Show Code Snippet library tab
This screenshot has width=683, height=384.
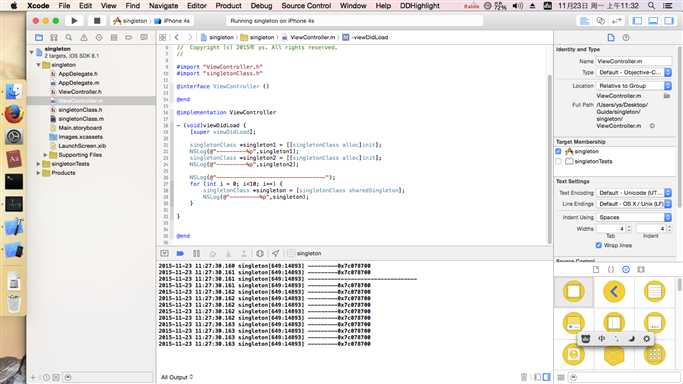coord(611,269)
